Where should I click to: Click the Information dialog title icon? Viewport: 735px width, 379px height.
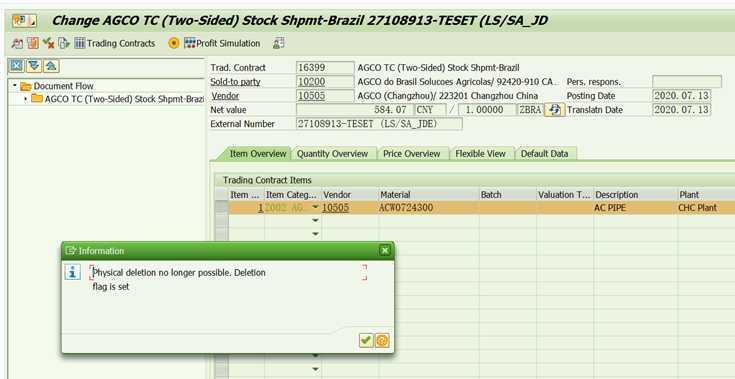coord(70,251)
